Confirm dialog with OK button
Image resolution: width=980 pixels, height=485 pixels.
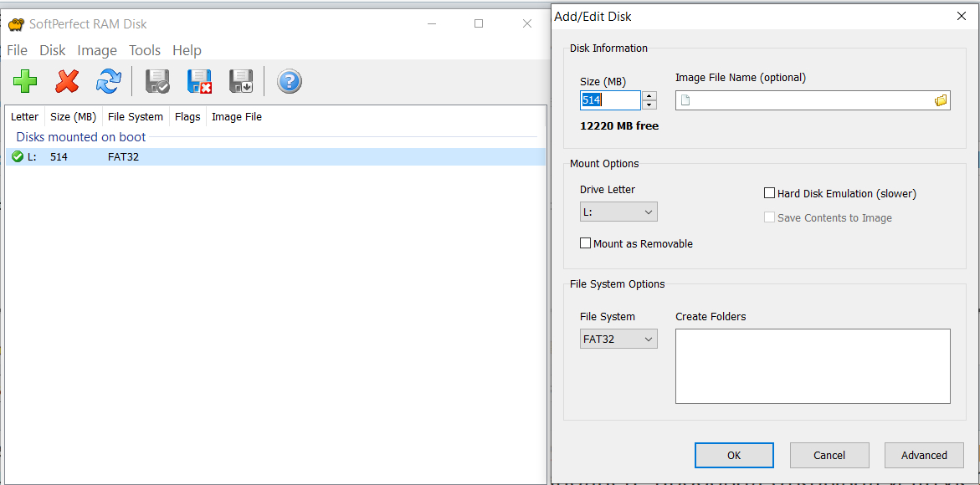point(734,455)
